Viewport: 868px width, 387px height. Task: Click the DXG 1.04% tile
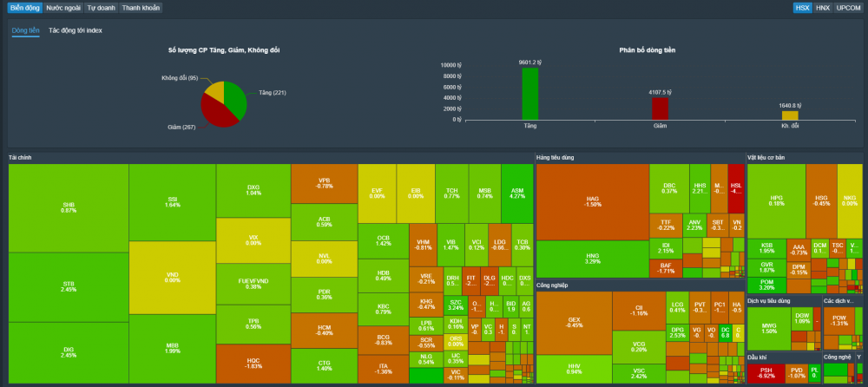tap(253, 190)
